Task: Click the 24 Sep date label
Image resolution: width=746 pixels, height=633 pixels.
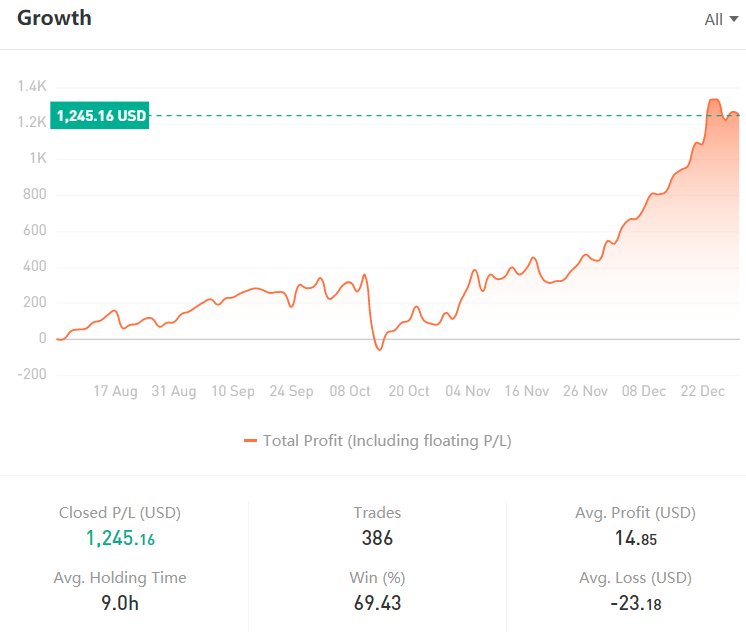Action: [x=292, y=391]
